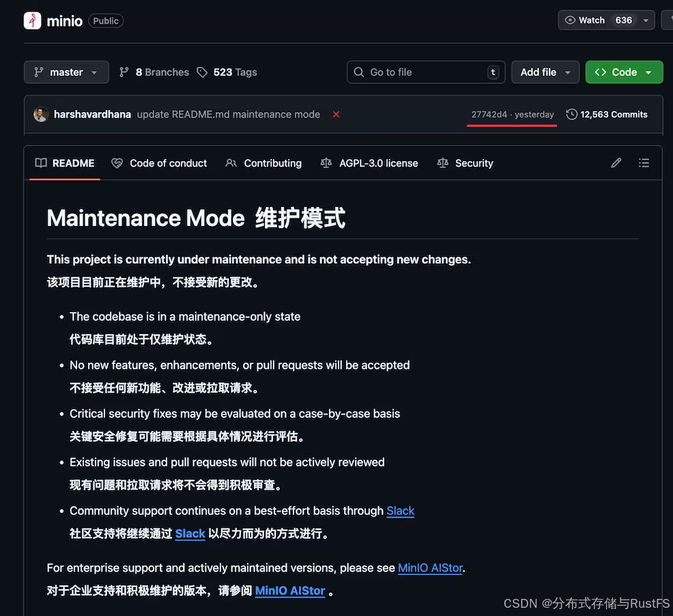Click text 'The codebase is in a maintenance-only state'
The height and width of the screenshot is (616, 673).
click(x=185, y=317)
